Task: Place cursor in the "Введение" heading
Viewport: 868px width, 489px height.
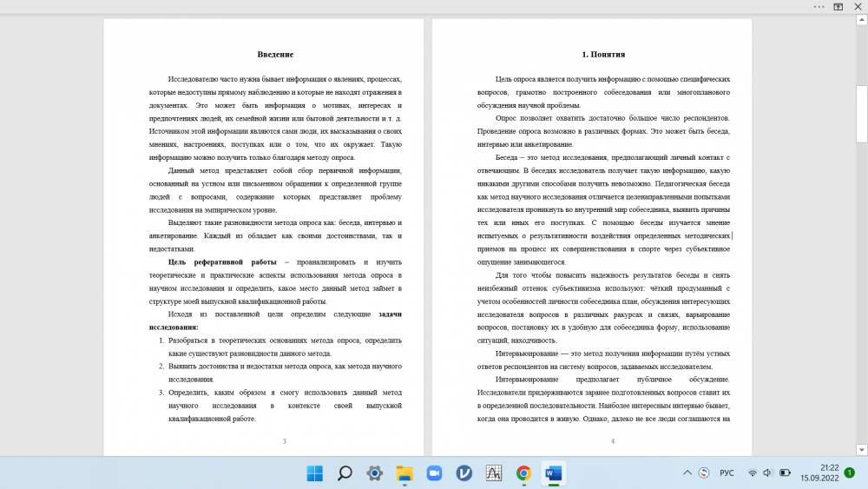Action: pyautogui.click(x=275, y=54)
